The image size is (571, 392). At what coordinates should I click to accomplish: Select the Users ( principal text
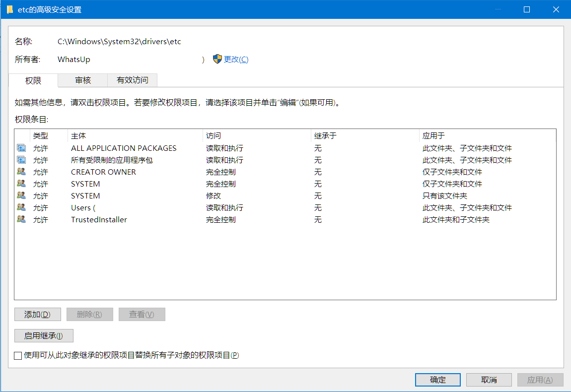(x=83, y=207)
